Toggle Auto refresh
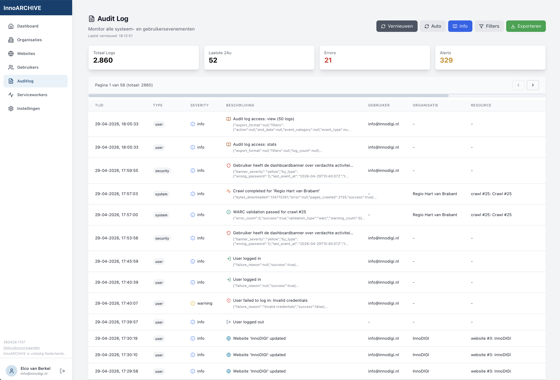 (432, 26)
